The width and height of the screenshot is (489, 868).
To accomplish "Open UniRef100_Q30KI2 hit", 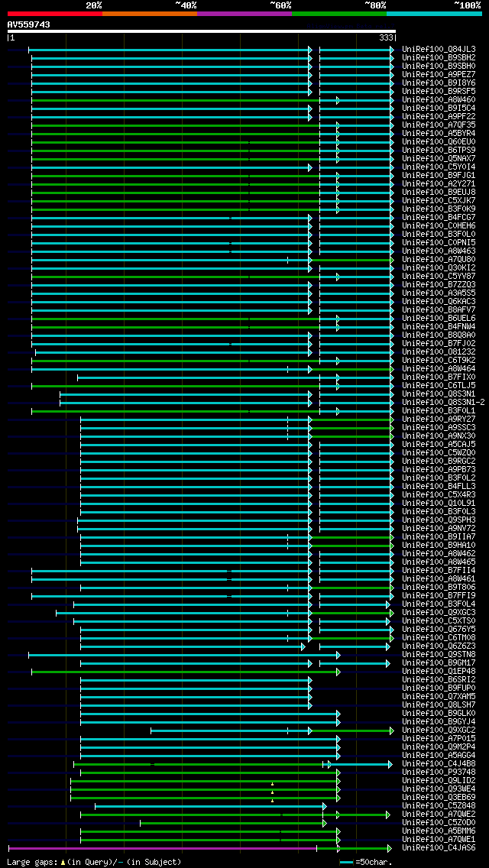I will 439,268.
